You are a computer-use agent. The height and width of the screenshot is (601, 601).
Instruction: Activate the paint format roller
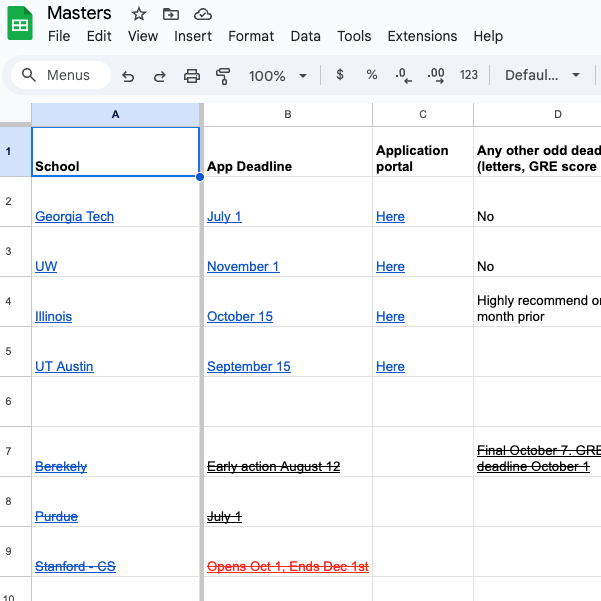coord(223,76)
